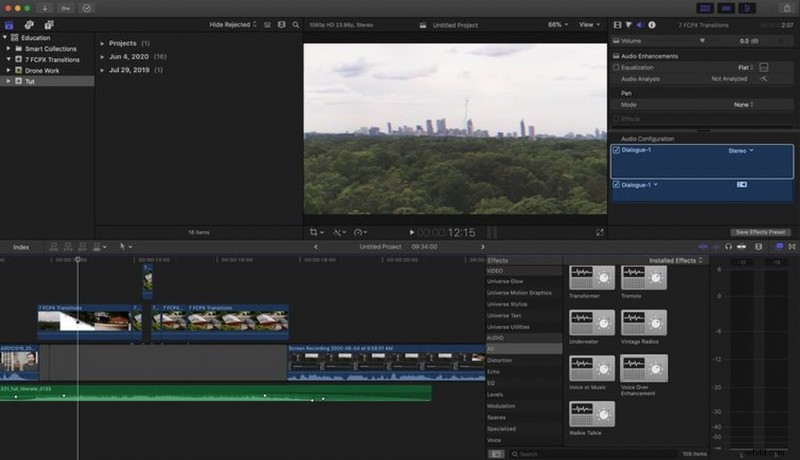This screenshot has height=460, width=800.
Task: Open the Pan Mode None dropdown
Action: tap(743, 105)
